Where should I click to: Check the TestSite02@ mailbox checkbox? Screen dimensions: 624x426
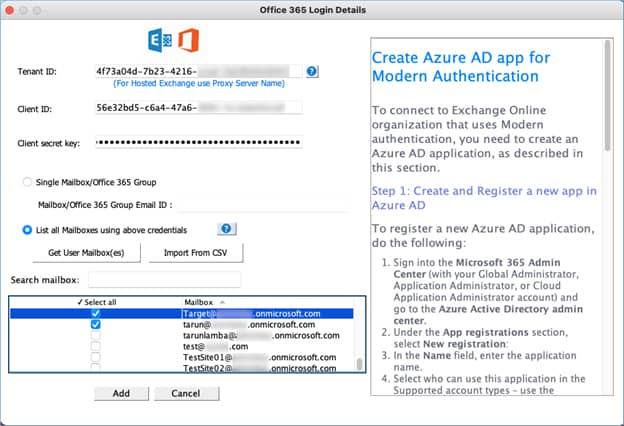(x=96, y=367)
